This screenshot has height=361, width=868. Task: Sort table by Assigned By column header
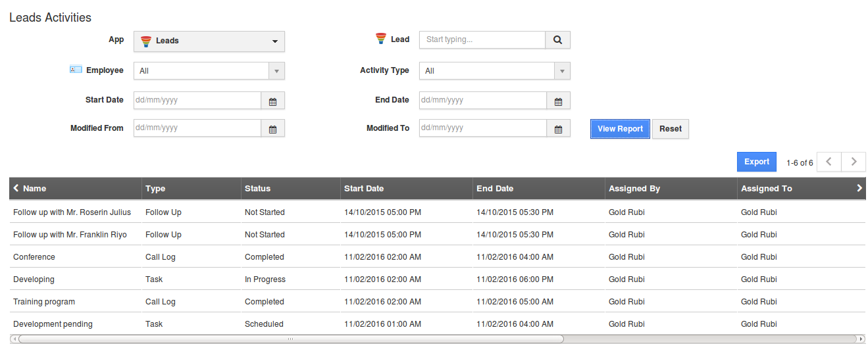coord(634,189)
